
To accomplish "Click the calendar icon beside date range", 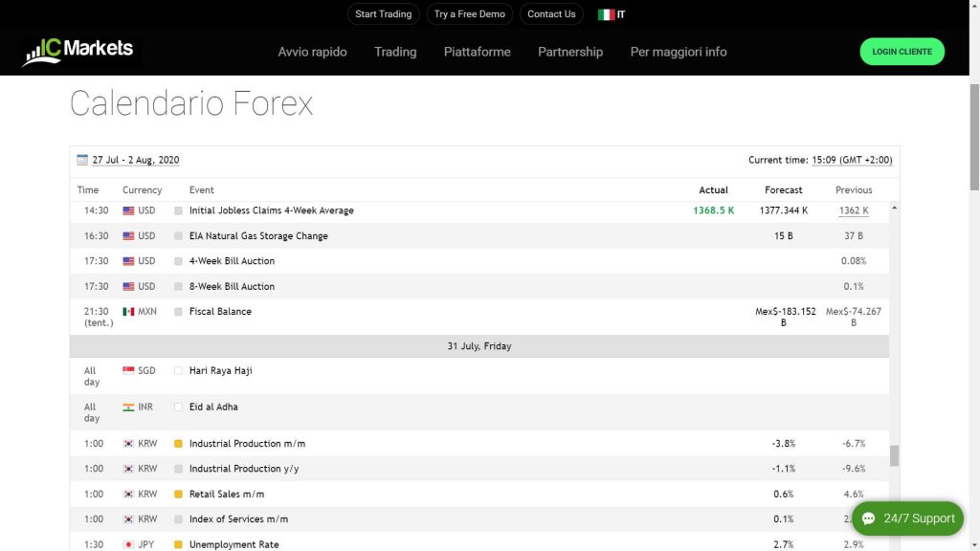I will point(83,160).
